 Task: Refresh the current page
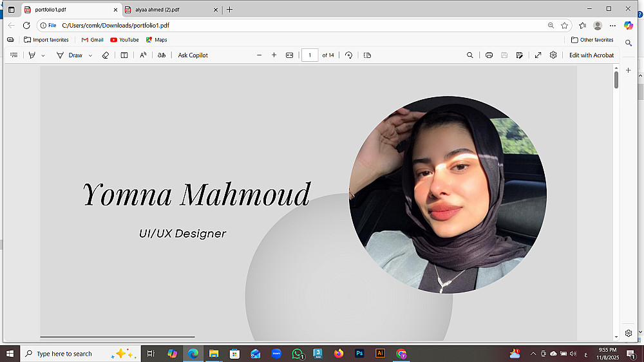tap(26, 26)
